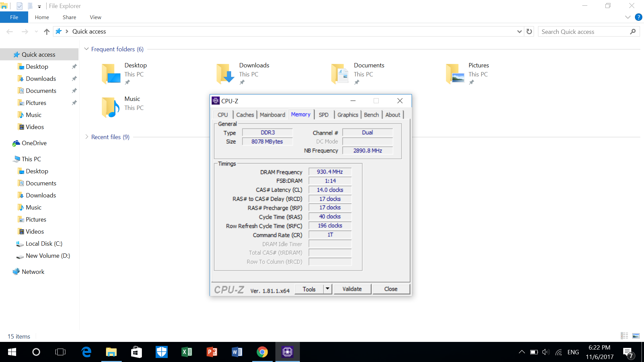Open the Windows Start menu
Screen dimensions: 644x362
(12, 352)
